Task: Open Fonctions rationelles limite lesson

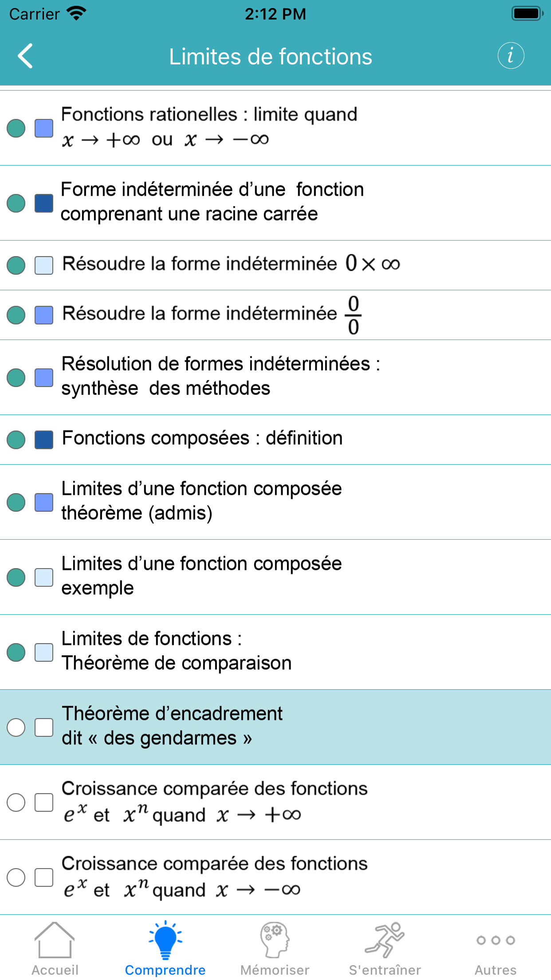Action: [209, 126]
